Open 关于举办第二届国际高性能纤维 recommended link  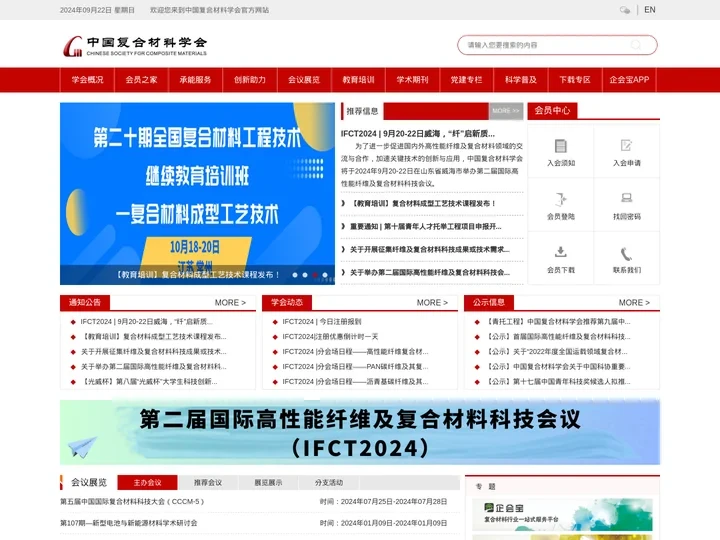coord(429,272)
